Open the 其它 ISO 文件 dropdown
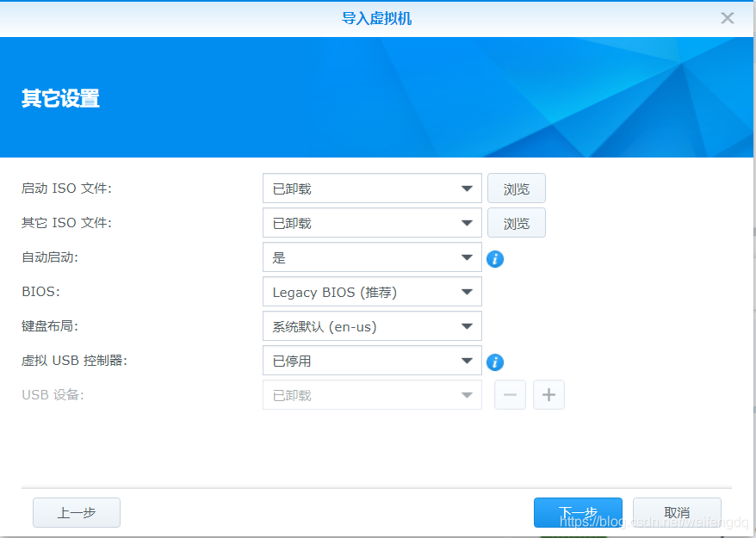Image resolution: width=756 pixels, height=538 pixels. point(372,222)
